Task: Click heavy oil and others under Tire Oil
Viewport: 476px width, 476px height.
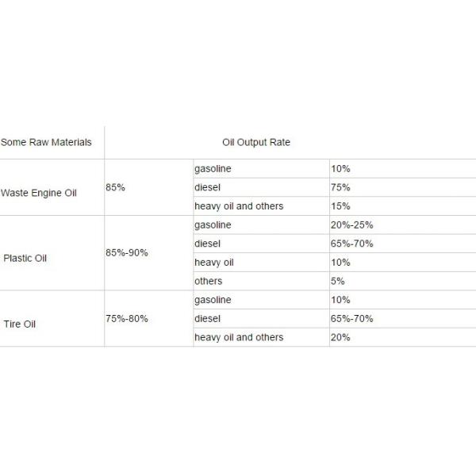Action: tap(239, 337)
